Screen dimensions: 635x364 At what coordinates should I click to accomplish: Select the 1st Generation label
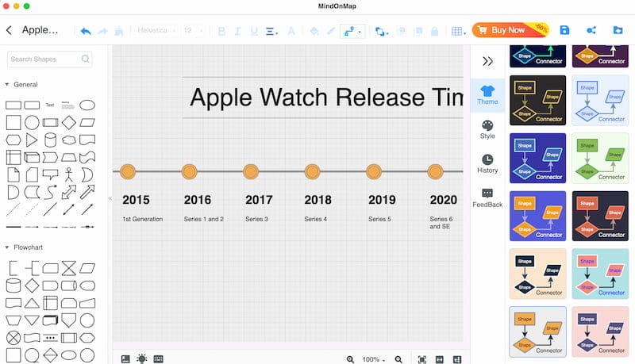pos(143,219)
